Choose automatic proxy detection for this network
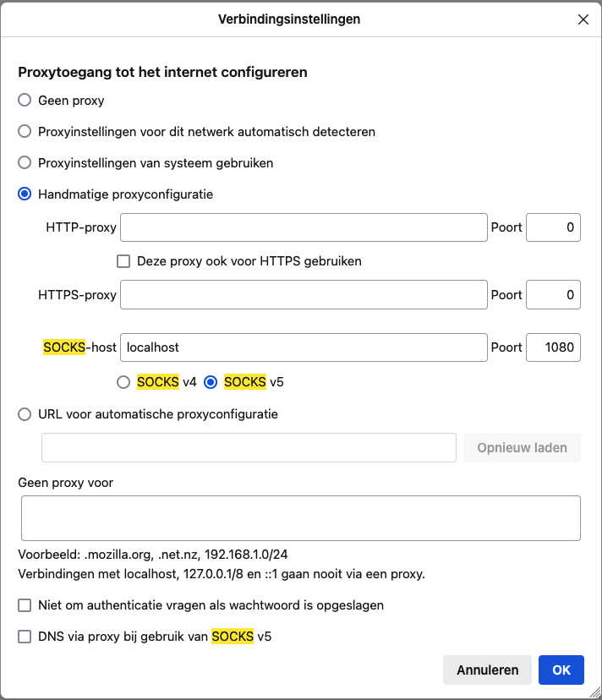The width and height of the screenshot is (602, 700). pyautogui.click(x=25, y=131)
